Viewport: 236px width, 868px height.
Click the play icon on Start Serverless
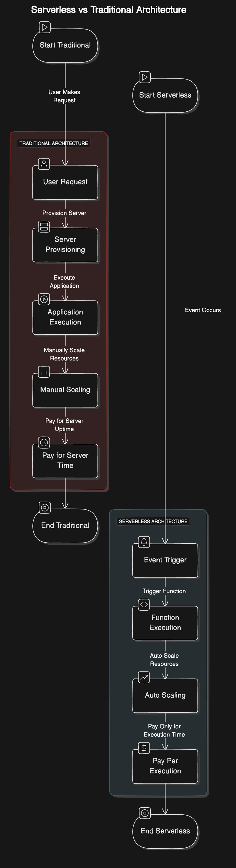click(145, 77)
